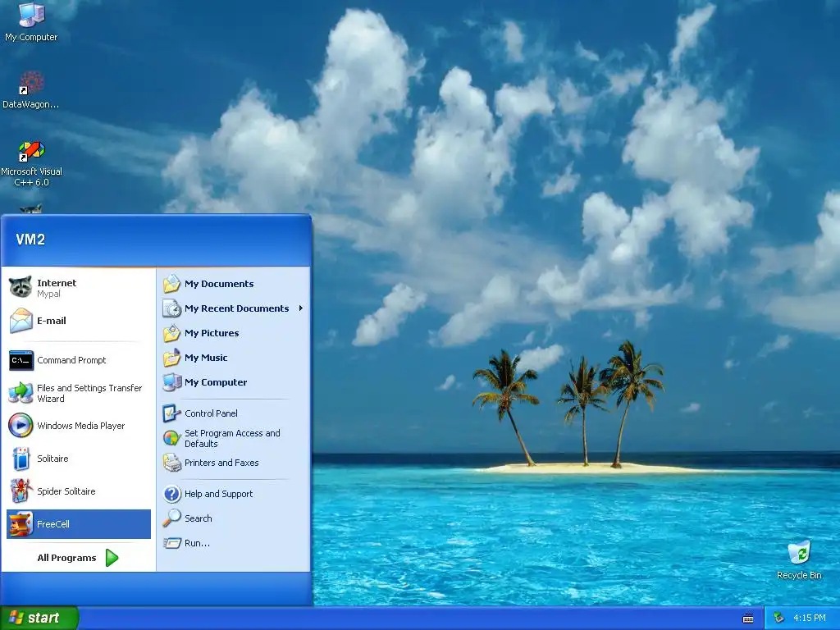Select the Recycle Bin desktop icon
Viewport: 840px width, 630px height.
(799, 553)
